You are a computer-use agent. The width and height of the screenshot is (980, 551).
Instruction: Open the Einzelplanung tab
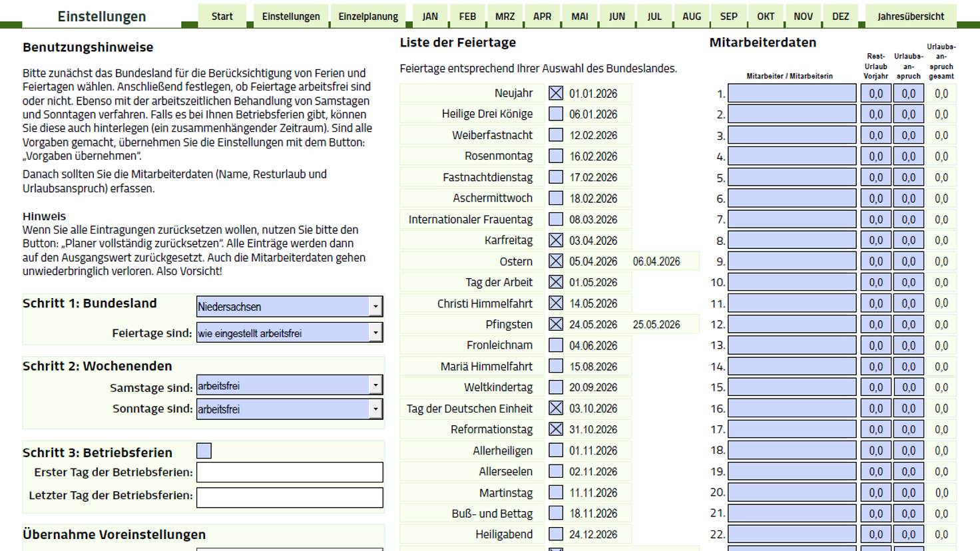pos(367,16)
